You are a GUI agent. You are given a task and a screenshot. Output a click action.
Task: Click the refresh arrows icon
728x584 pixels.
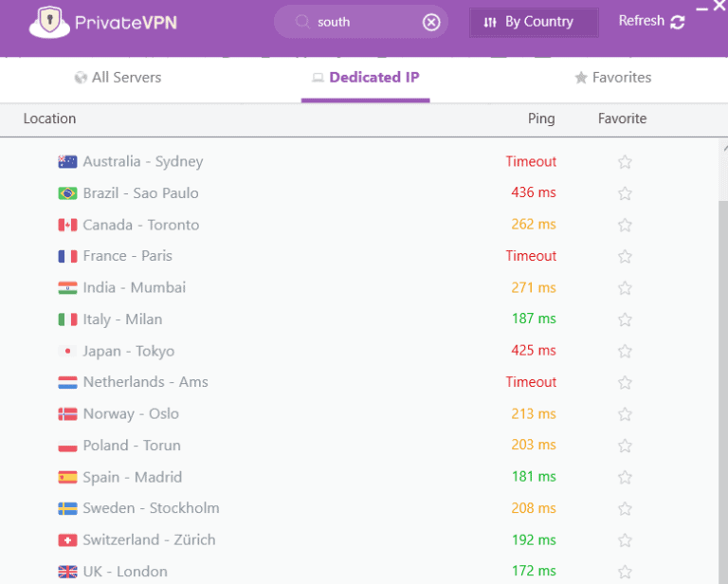pos(677,22)
